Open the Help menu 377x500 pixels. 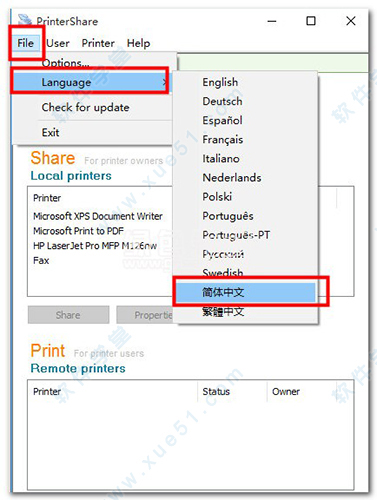(138, 43)
